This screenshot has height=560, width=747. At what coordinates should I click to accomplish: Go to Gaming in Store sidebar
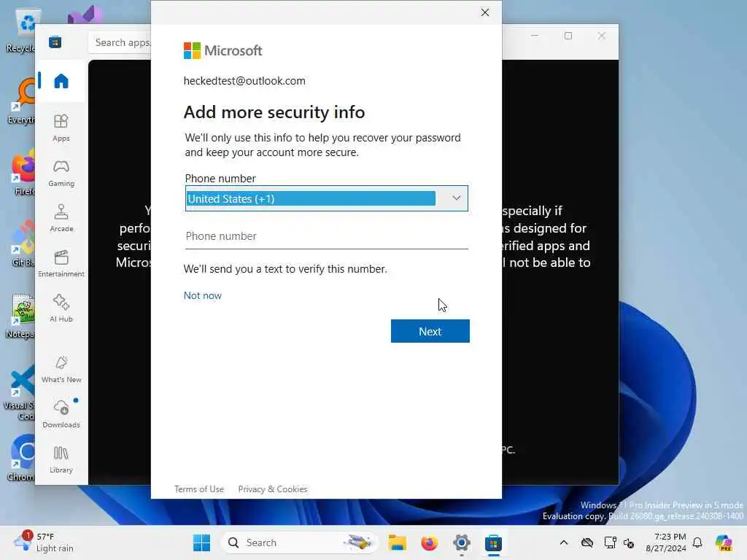tap(61, 173)
